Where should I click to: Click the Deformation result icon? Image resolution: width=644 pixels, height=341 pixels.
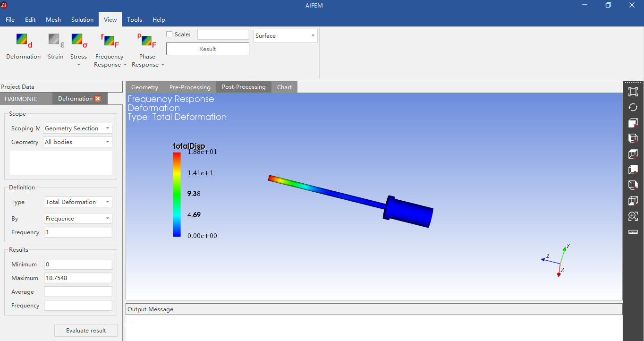(24, 41)
